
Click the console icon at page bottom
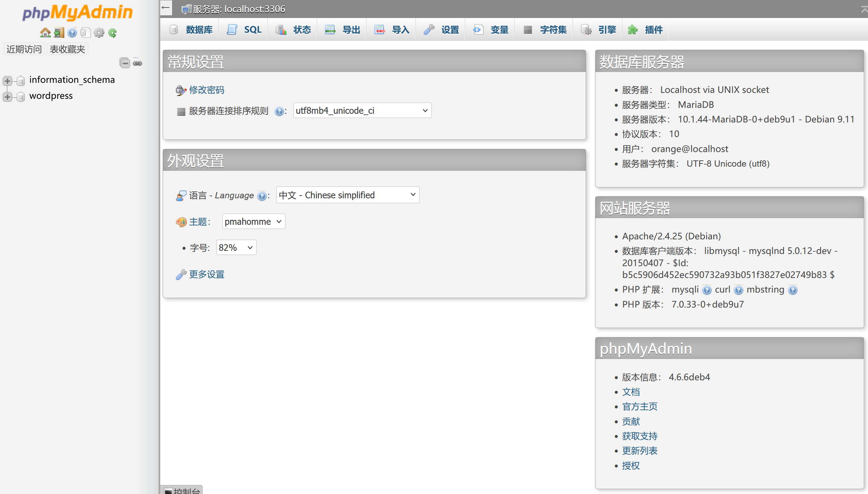[168, 491]
